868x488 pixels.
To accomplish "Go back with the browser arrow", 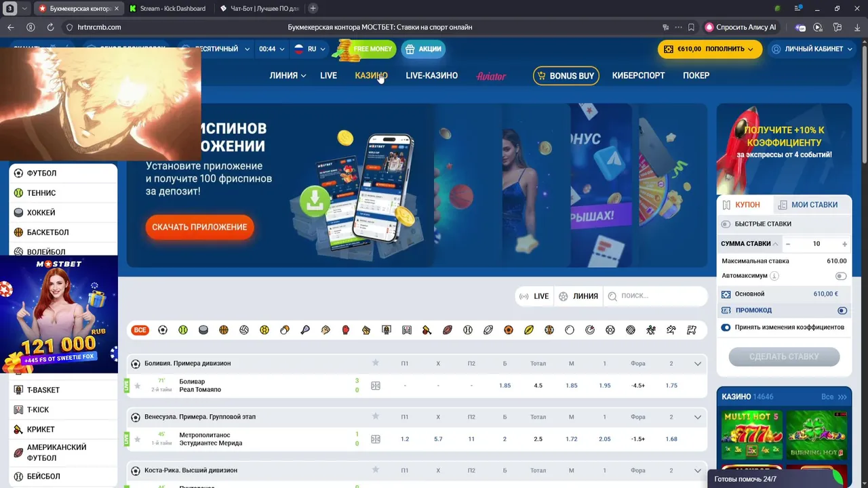I will (x=10, y=27).
